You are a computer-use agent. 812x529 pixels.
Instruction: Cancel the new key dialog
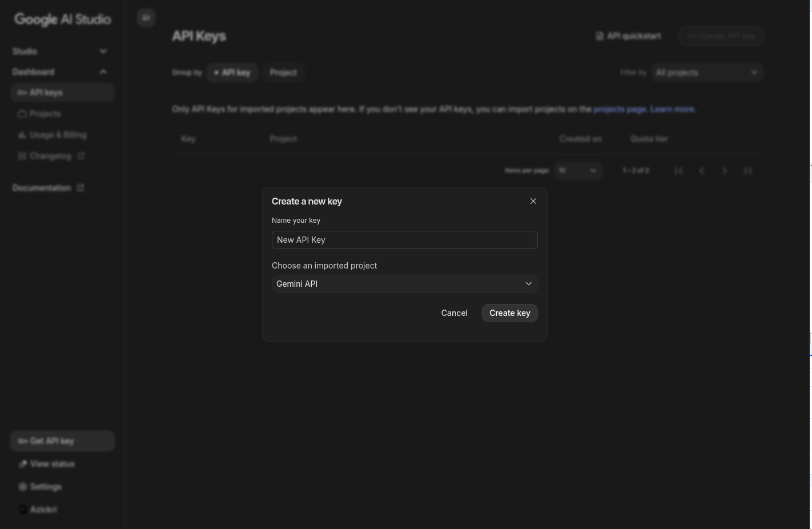(x=454, y=313)
